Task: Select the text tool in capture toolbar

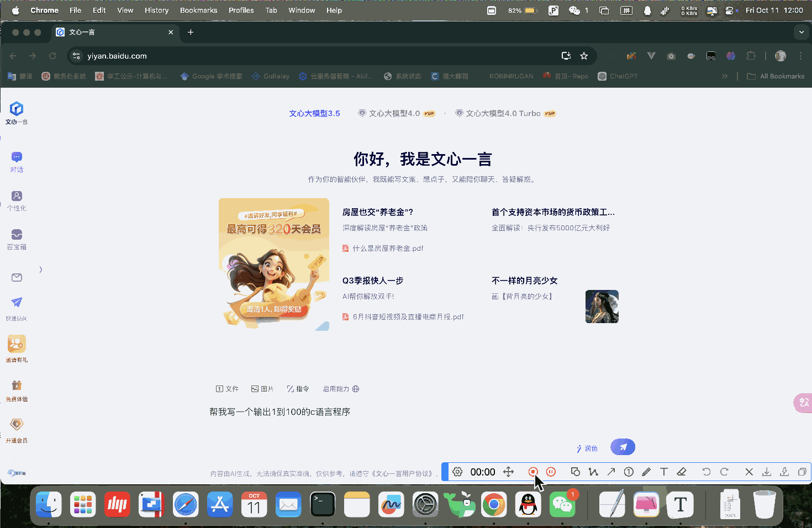Action: [664, 472]
